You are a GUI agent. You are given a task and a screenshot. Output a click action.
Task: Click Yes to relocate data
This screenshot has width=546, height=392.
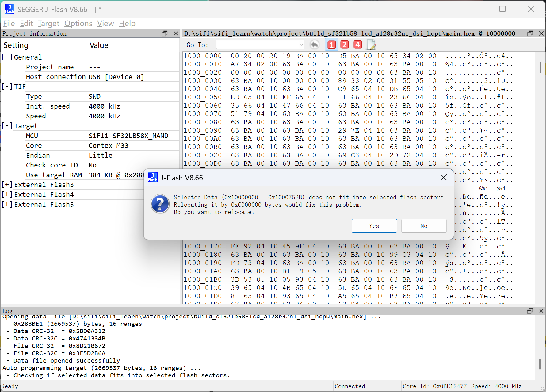click(374, 226)
